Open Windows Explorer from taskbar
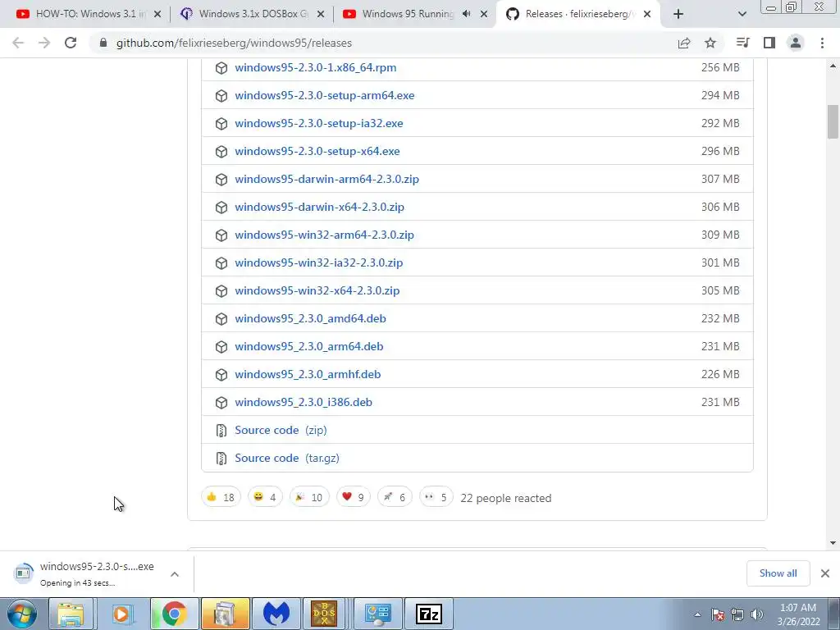The height and width of the screenshot is (630, 840). click(71, 614)
